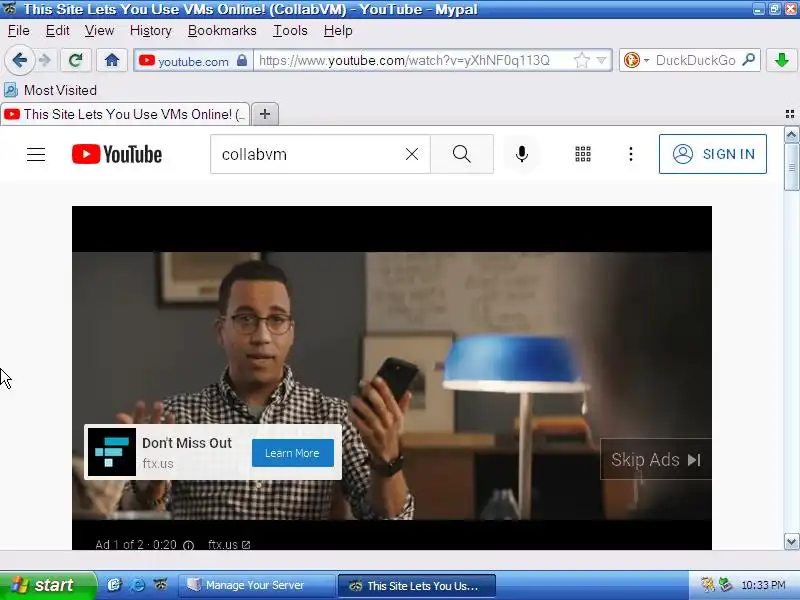
Task: Click the SIGN IN button
Action: click(x=713, y=154)
